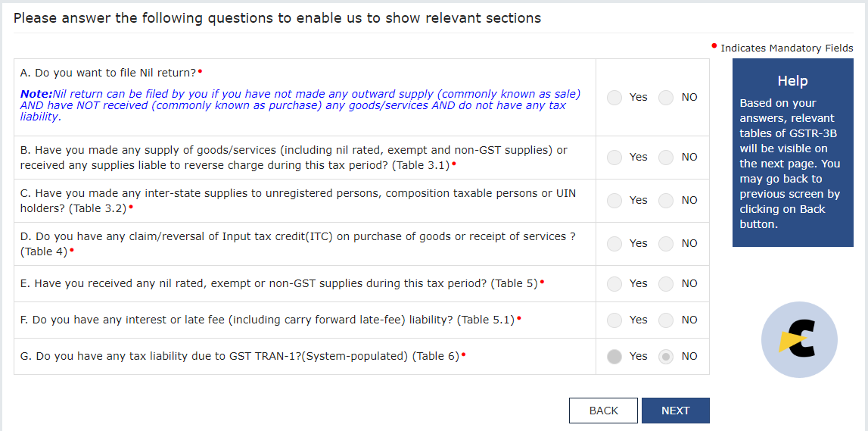Mark NO for inter-state supplies Table 3.2

click(666, 201)
